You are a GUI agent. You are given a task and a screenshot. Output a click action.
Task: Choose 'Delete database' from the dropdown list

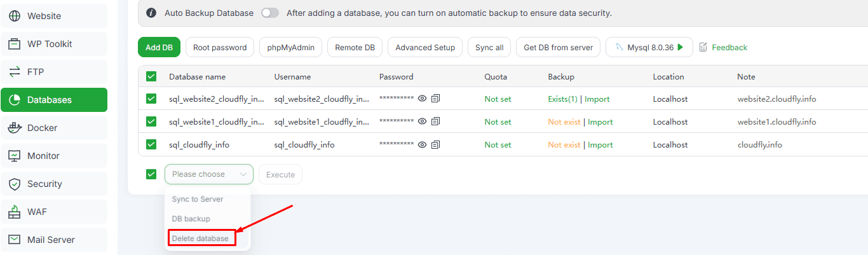click(x=200, y=238)
